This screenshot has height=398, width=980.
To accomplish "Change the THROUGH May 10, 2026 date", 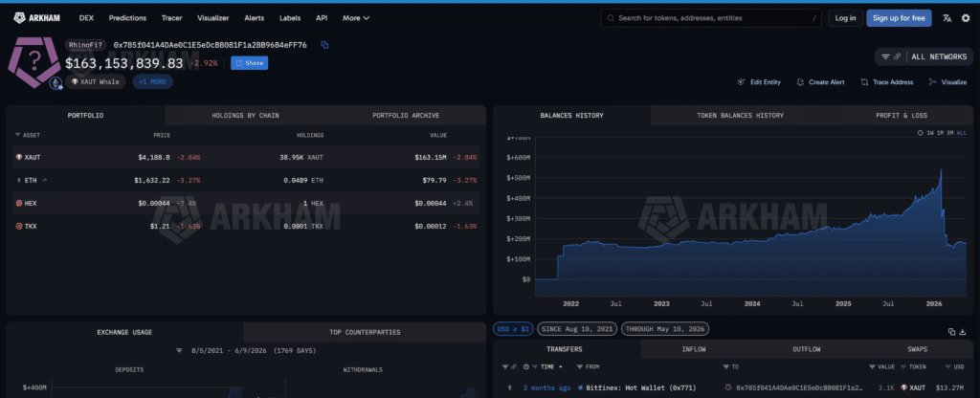I will tap(665, 329).
